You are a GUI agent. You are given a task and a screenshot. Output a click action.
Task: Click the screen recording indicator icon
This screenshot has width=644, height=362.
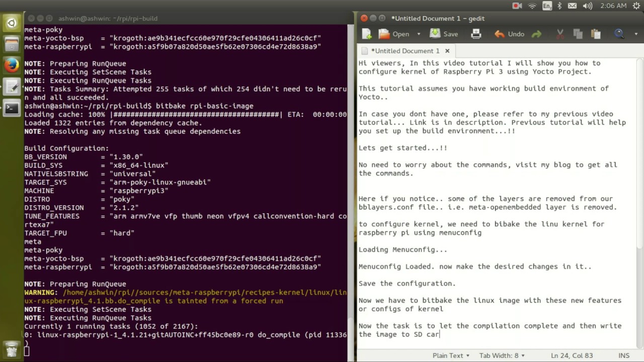click(x=517, y=6)
